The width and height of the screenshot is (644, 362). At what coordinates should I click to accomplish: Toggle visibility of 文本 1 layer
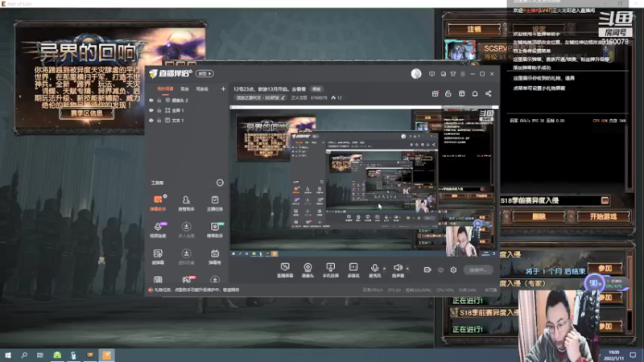151,120
